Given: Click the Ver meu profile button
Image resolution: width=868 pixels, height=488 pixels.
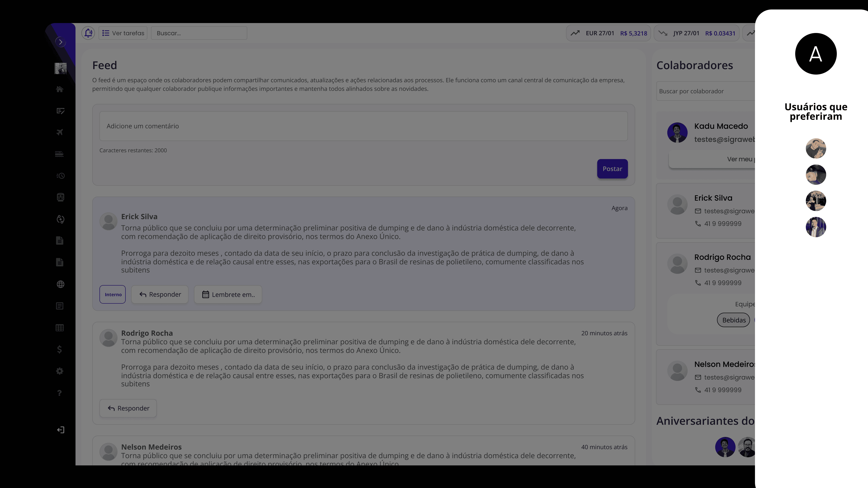Looking at the screenshot, I should pyautogui.click(x=712, y=159).
